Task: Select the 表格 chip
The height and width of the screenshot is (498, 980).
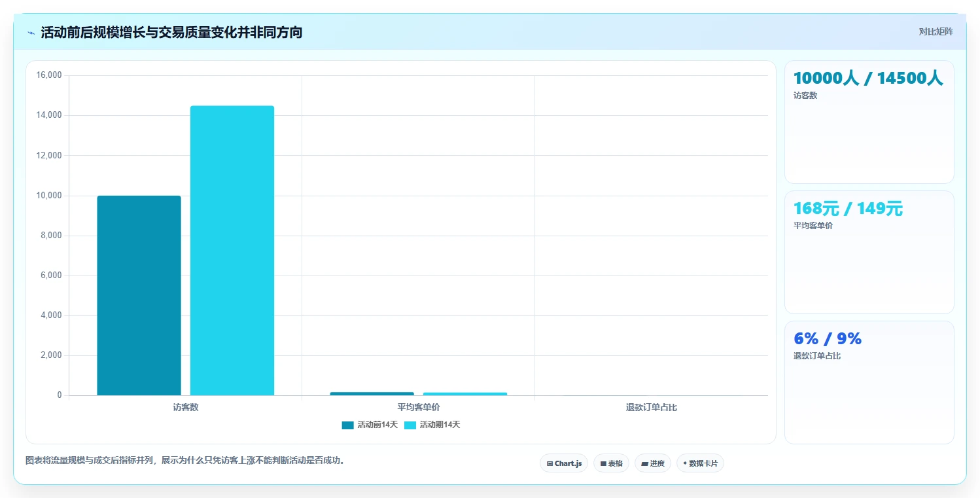Action: point(611,463)
